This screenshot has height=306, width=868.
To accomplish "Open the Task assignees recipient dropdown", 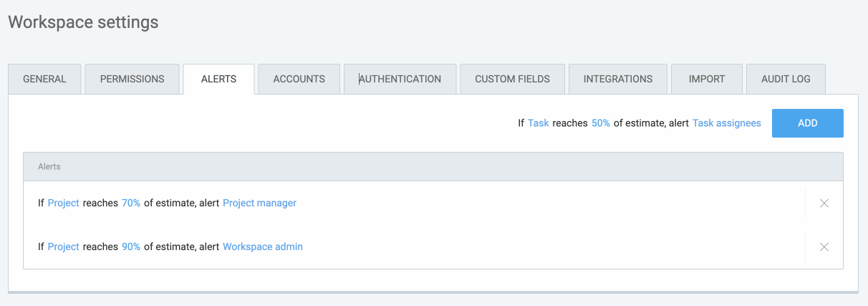I will coord(726,123).
